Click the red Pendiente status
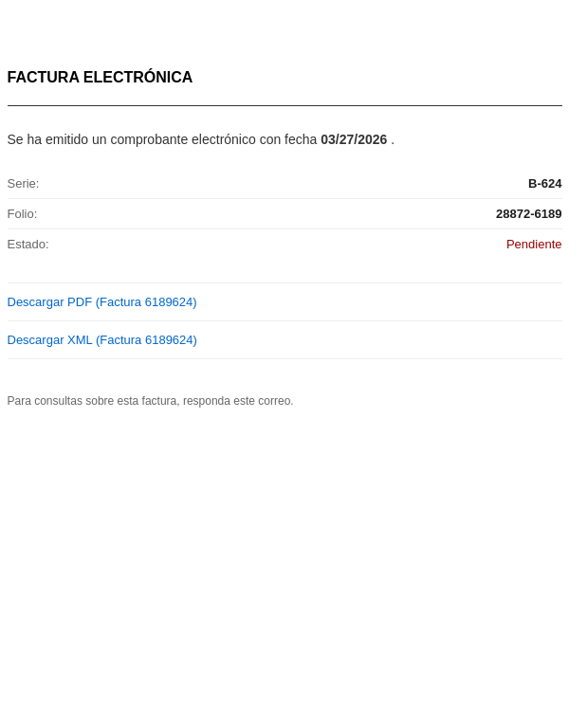The height and width of the screenshot is (728, 569). 534,245
